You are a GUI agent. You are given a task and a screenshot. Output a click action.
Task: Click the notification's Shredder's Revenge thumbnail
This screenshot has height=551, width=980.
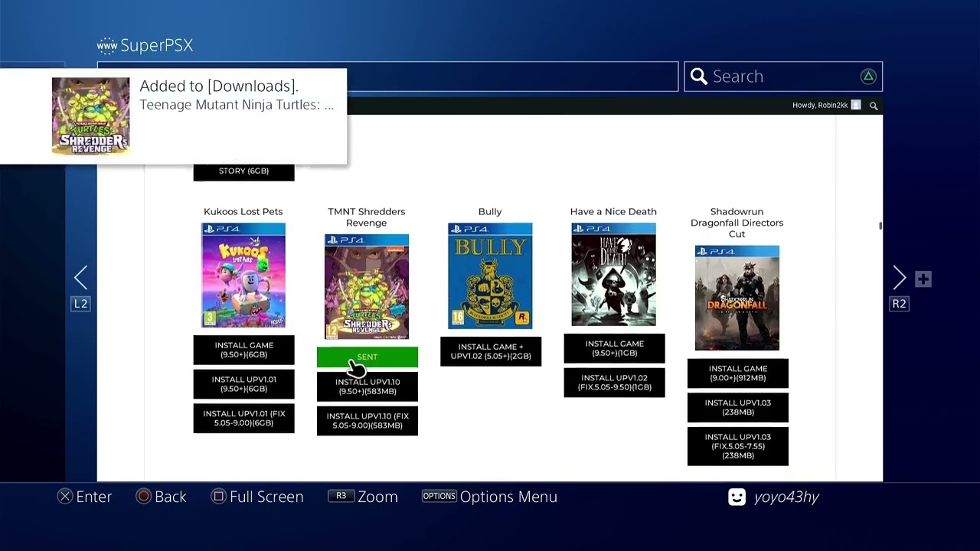point(90,116)
